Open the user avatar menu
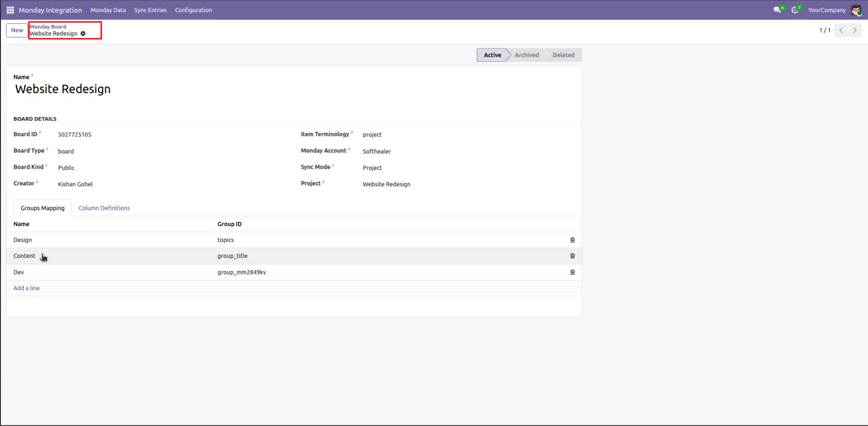 pyautogui.click(x=856, y=10)
